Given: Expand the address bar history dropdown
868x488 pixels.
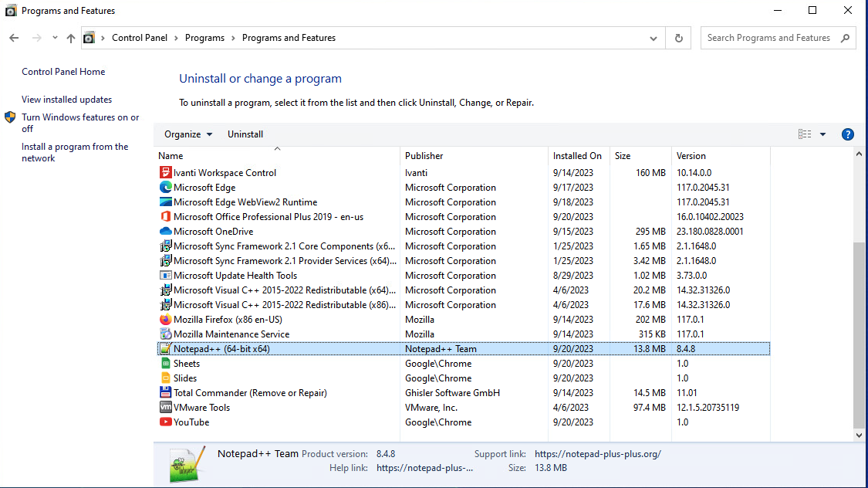Looking at the screenshot, I should tap(654, 38).
